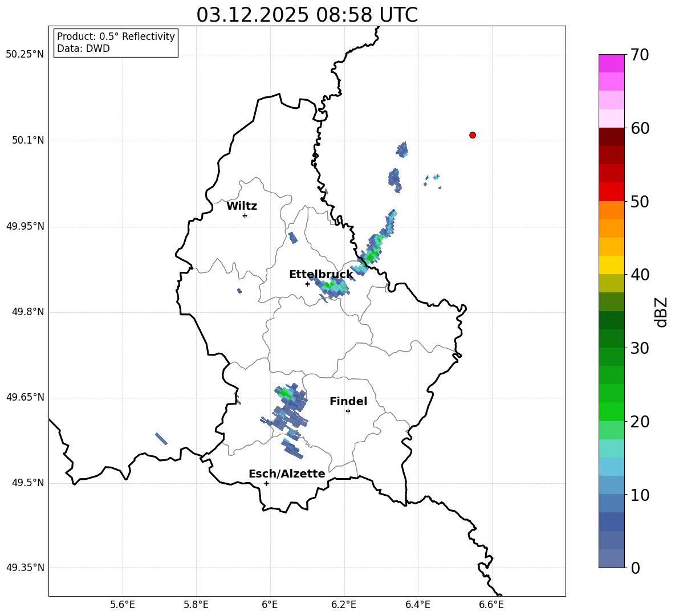This screenshot has height=616, width=675.
Task: Click the Findel label
Action: coord(348,401)
